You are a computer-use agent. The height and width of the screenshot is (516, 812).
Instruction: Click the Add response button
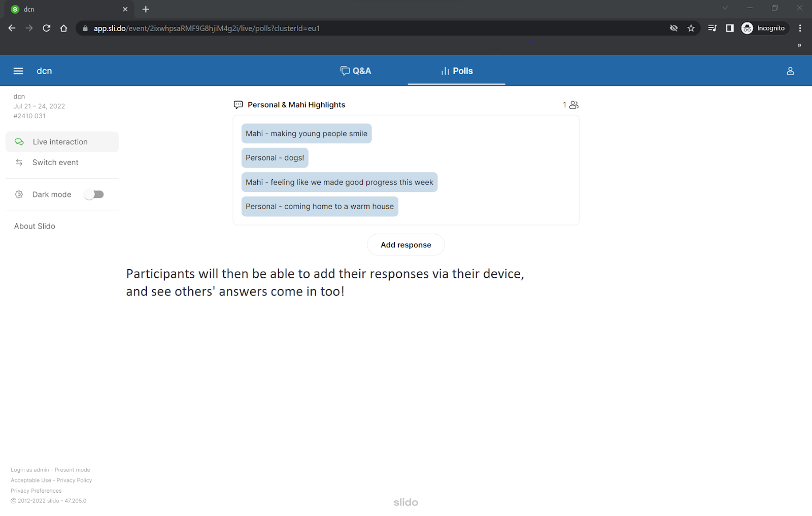(406, 245)
